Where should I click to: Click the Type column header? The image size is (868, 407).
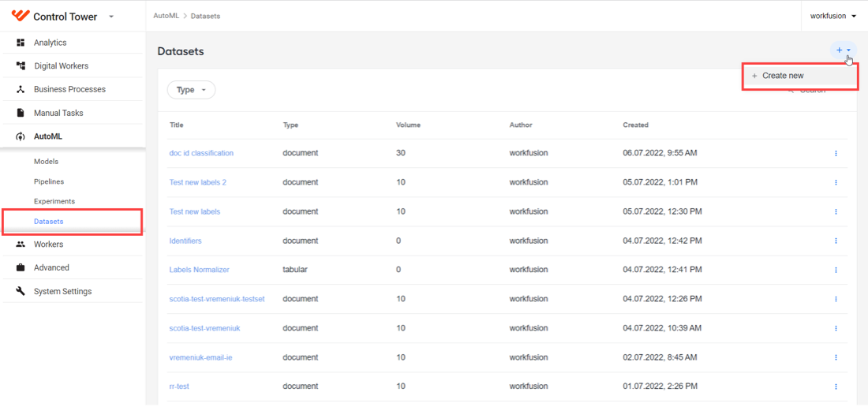(x=290, y=125)
